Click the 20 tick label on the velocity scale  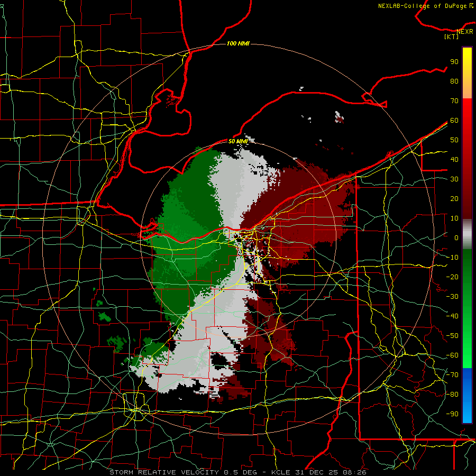[x=454, y=198]
